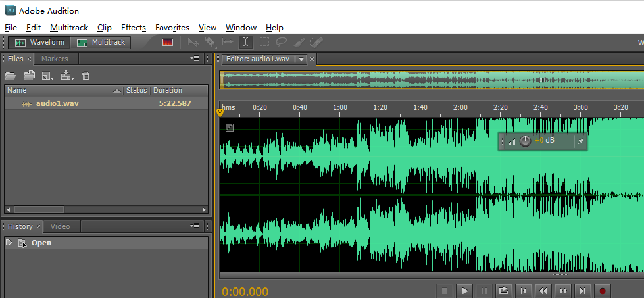
Task: Open the File menu
Action: click(x=11, y=28)
